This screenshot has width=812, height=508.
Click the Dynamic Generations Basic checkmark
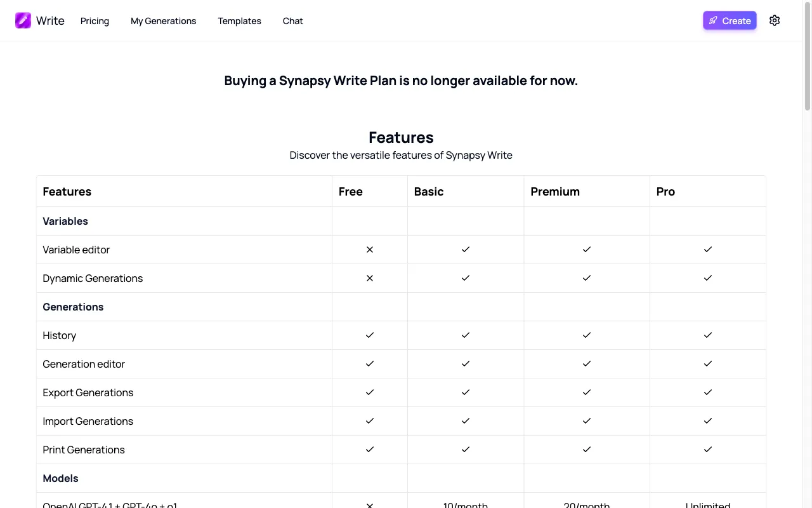pyautogui.click(x=466, y=278)
